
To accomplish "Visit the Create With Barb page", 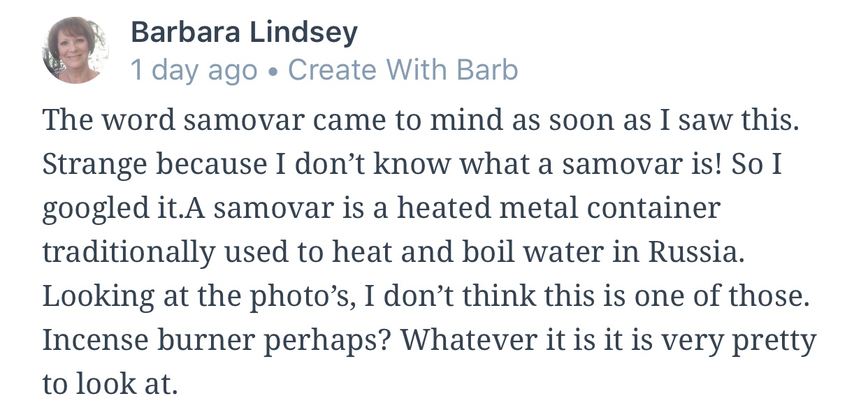I will click(403, 70).
